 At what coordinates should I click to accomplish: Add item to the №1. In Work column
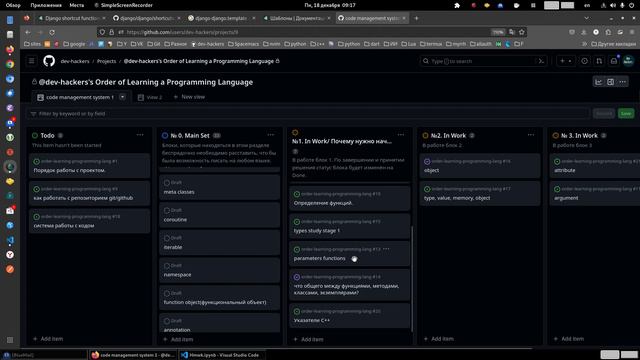[x=309, y=339]
